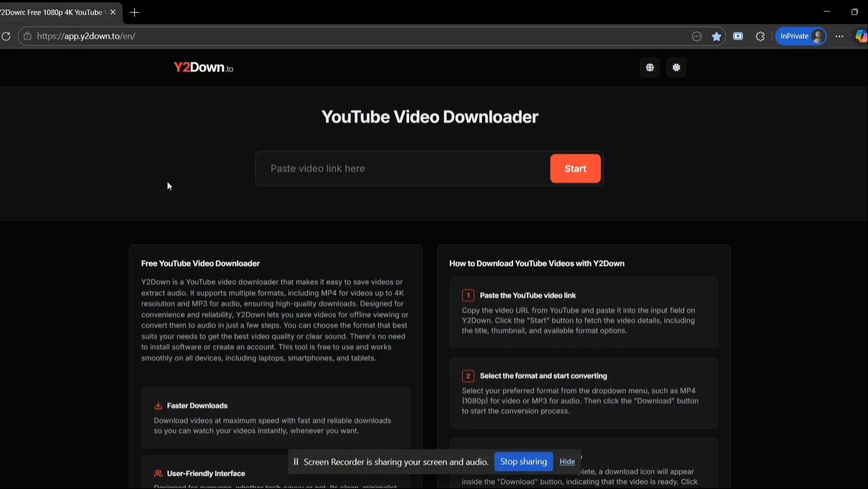Click the circled three-dots icon in address bar
Image resolution: width=868 pixels, height=489 pixels.
697,37
